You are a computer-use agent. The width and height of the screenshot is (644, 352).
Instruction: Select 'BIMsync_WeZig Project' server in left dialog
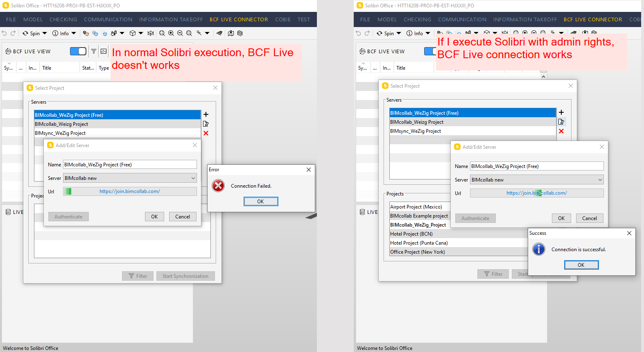[118, 133]
